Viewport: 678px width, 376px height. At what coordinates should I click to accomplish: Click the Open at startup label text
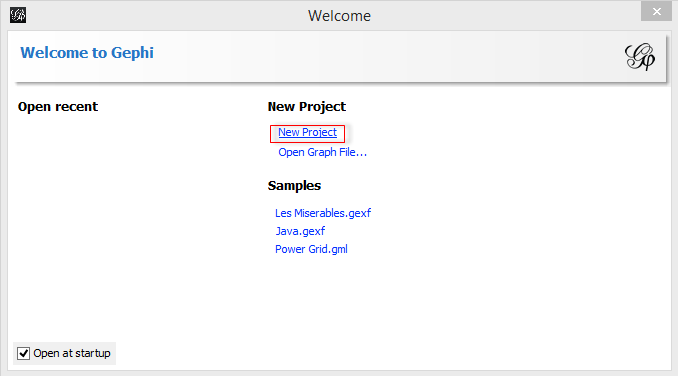pyautogui.click(x=72, y=353)
